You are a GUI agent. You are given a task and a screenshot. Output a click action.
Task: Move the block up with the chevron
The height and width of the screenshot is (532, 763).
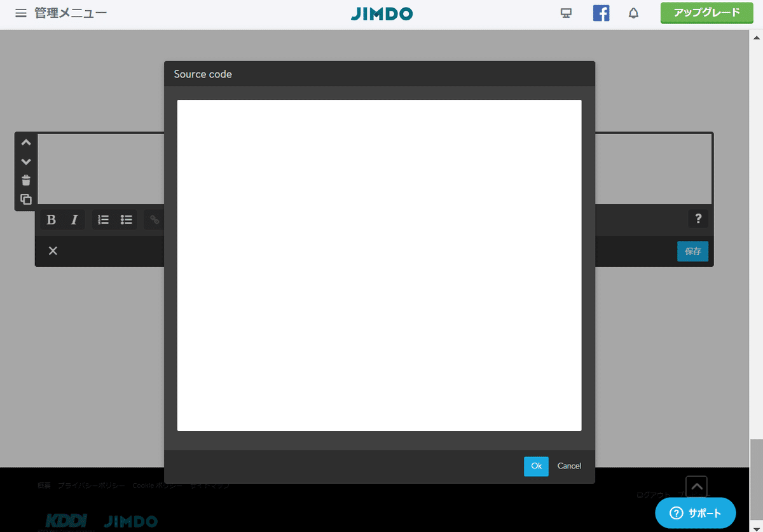[x=25, y=142]
